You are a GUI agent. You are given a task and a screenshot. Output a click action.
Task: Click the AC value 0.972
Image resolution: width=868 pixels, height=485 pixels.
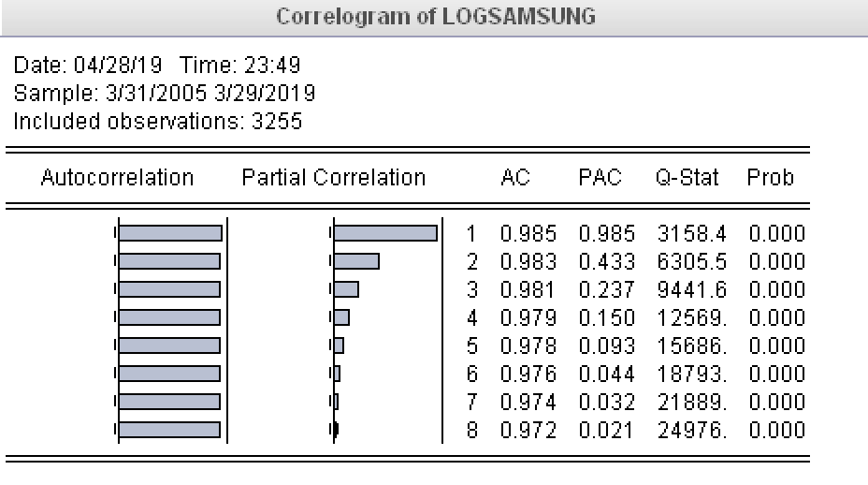pyautogui.click(x=528, y=431)
